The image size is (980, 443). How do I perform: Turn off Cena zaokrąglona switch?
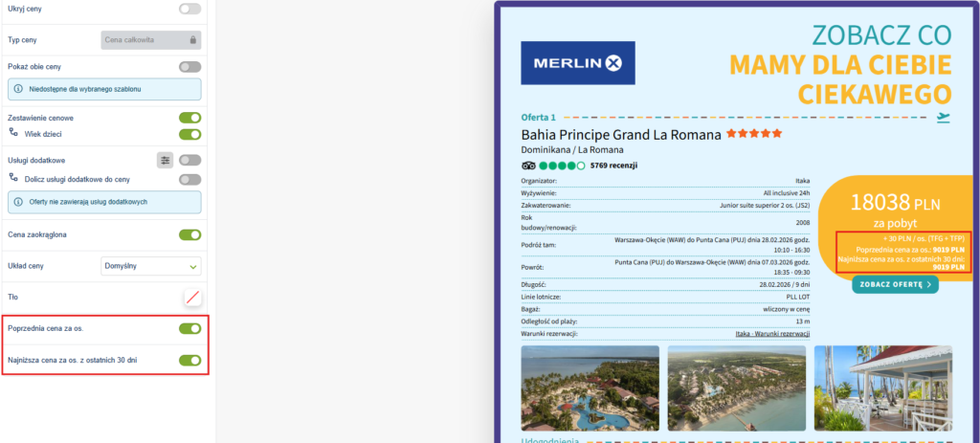[190, 235]
